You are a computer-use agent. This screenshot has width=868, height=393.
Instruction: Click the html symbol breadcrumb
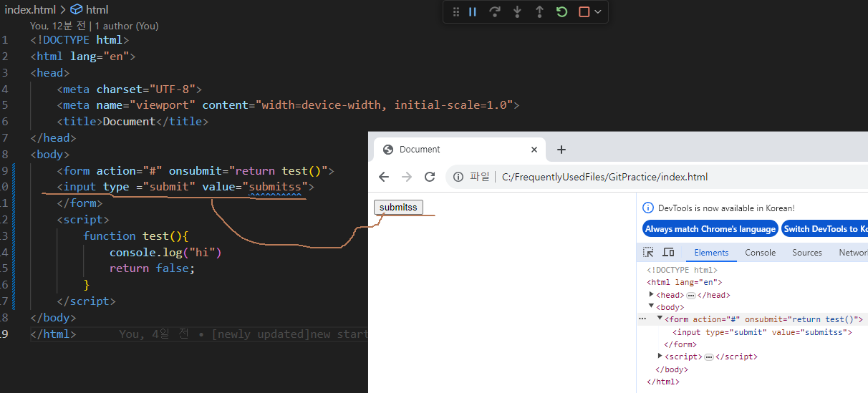(x=90, y=9)
